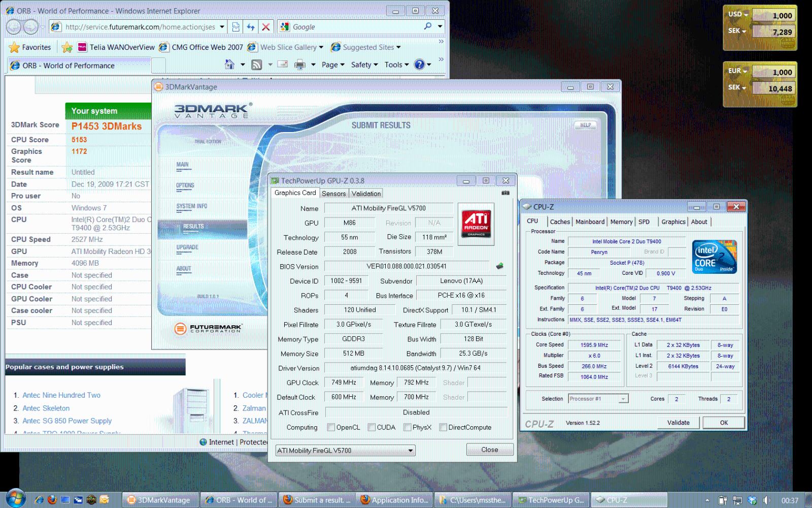Viewport: 812px width, 508px height.
Task: Click the Favorites star icon
Action: pos(14,47)
